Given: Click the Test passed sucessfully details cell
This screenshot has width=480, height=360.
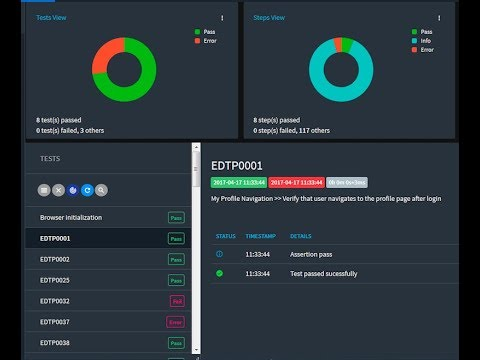Looking at the screenshot, I should [x=324, y=274].
